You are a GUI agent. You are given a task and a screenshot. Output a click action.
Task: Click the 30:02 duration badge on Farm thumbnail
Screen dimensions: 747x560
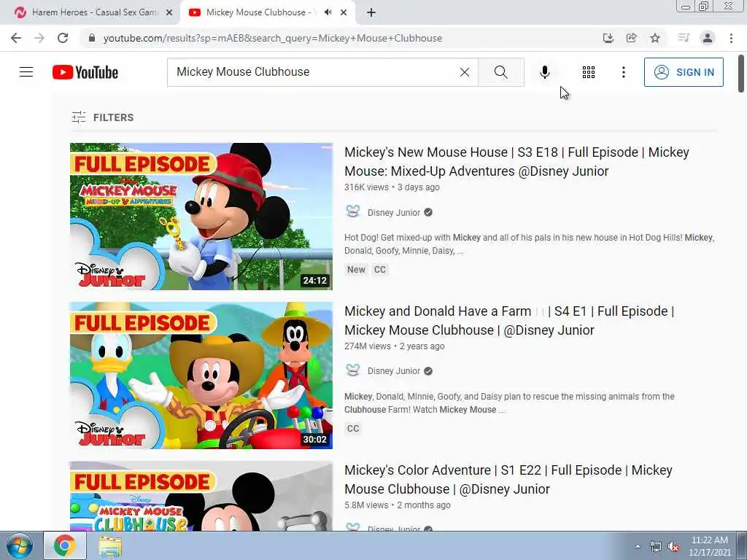[315, 440]
